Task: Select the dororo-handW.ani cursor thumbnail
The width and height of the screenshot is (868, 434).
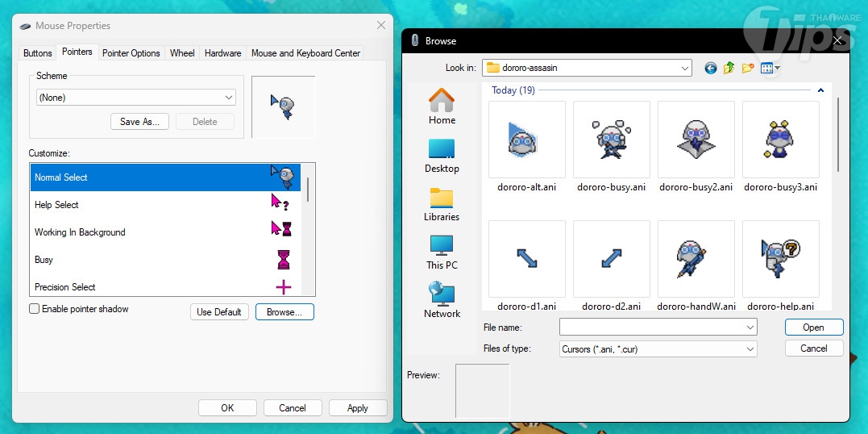Action: [696, 259]
